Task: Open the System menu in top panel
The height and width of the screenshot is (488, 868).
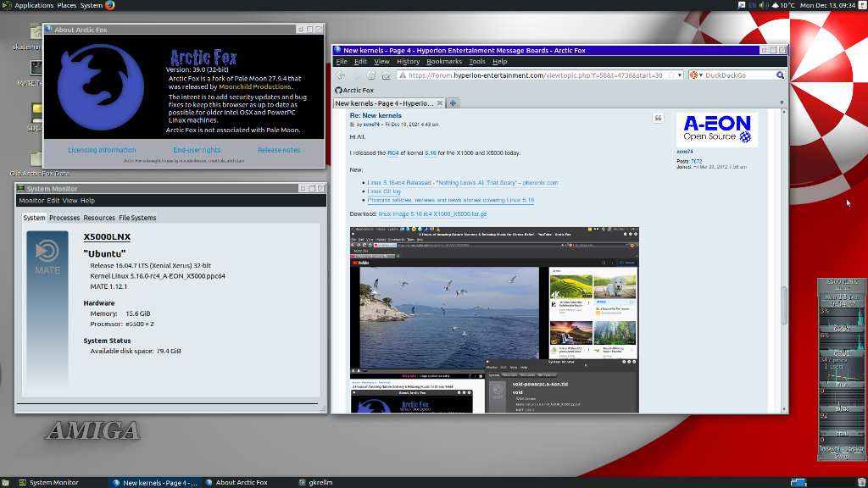Action: (x=92, y=6)
